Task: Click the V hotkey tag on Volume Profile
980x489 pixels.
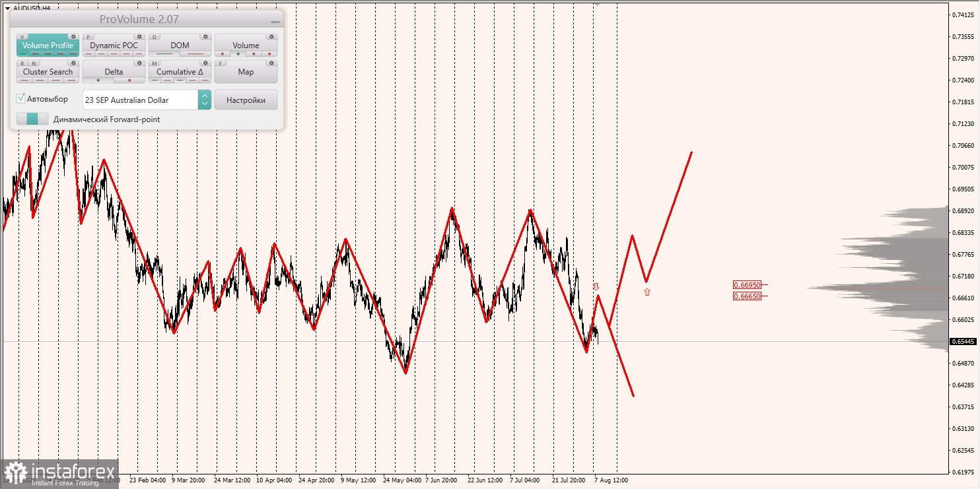Action: 22,37
